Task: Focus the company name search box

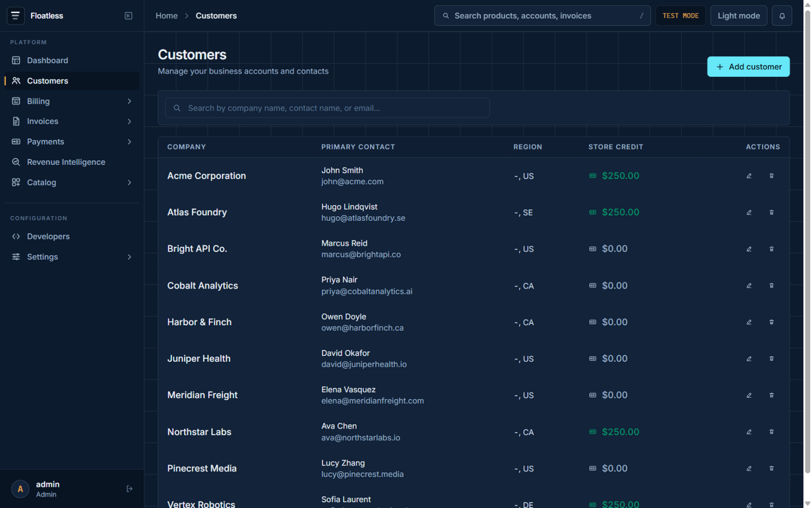Action: [x=327, y=108]
